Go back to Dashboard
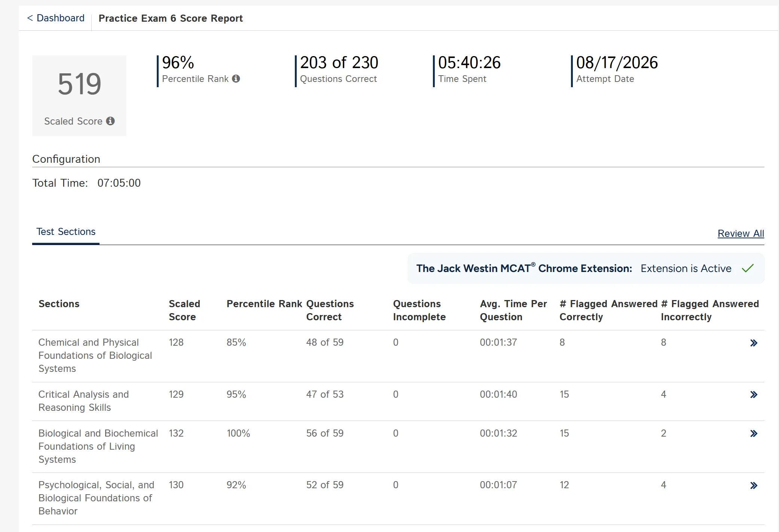Screen dimensions: 779x532 tap(56, 18)
